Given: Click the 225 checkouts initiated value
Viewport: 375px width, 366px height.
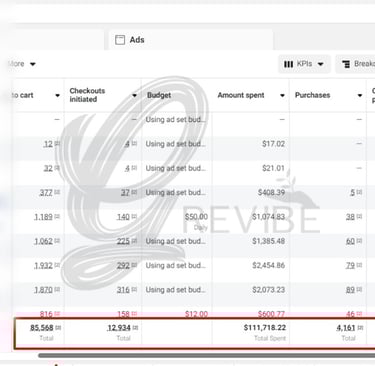Looking at the screenshot, I should [123, 241].
